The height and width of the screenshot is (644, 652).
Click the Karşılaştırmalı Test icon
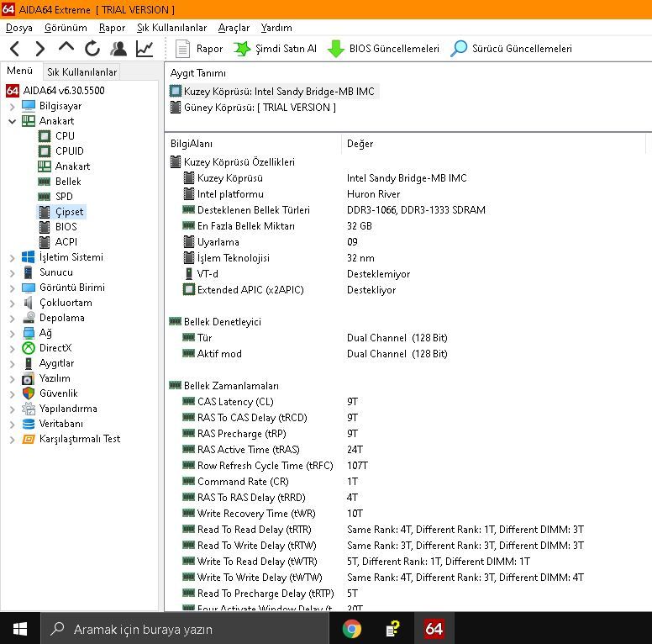click(29, 439)
